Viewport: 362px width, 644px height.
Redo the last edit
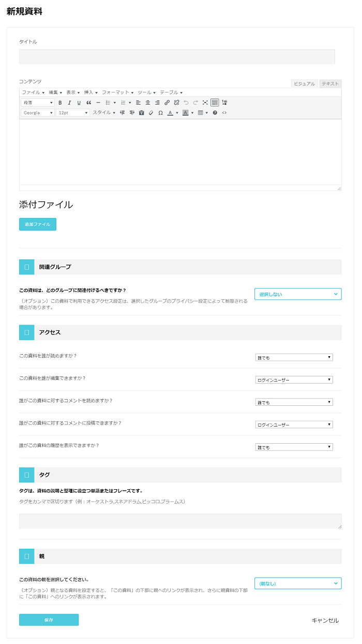[x=195, y=103]
